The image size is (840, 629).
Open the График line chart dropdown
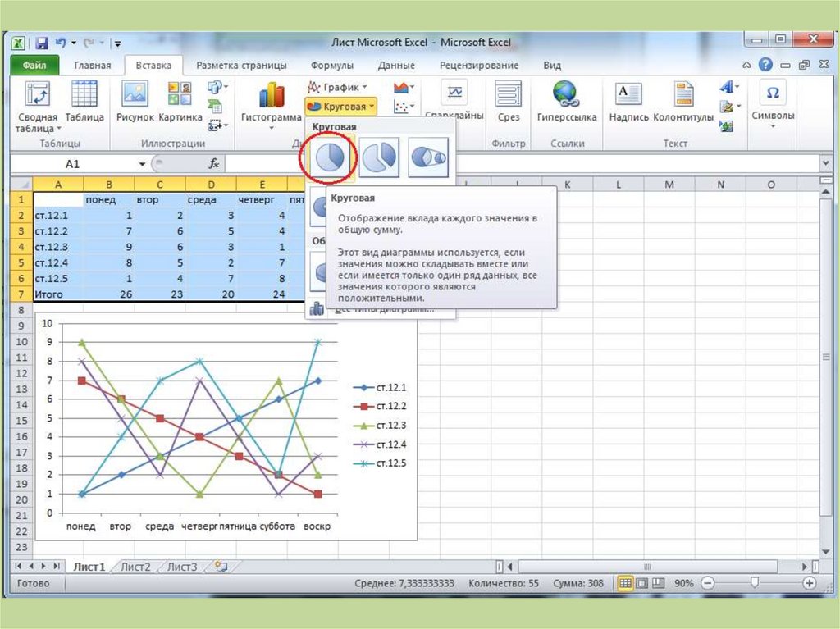[x=337, y=87]
